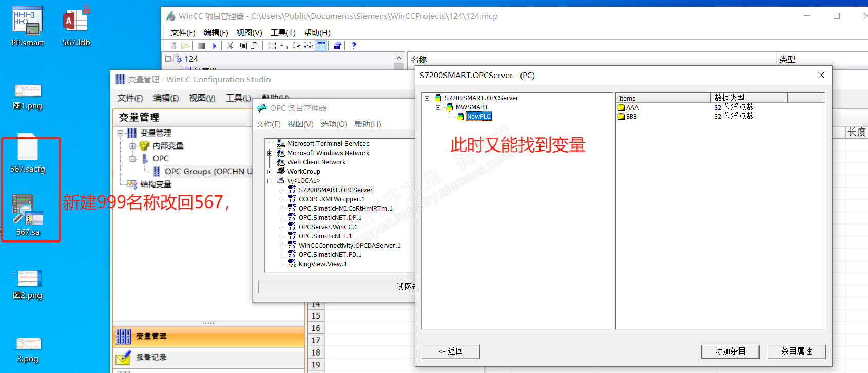This screenshot has width=868, height=373.
Task: Open 工具(T) menu in WinCC project manager
Action: tap(283, 32)
